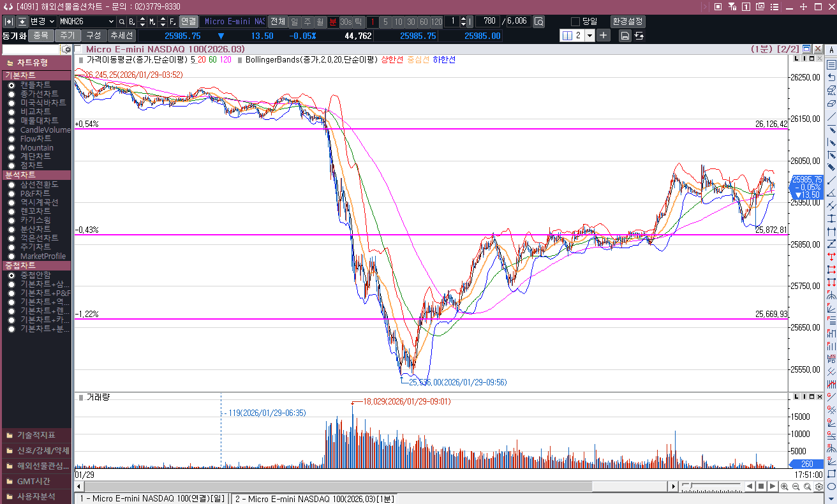Click the zoom in magnifier icon
This screenshot has width=837, height=504.
[784, 487]
